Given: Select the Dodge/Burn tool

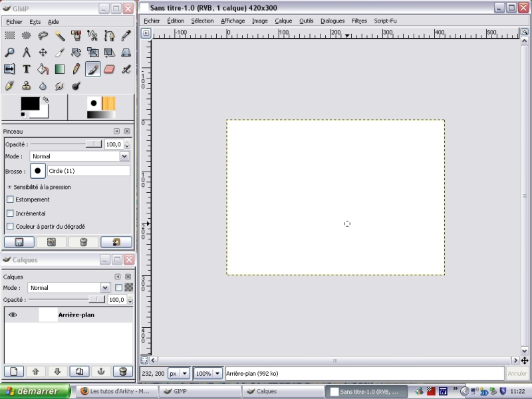Looking at the screenshot, I should pyautogui.click(x=76, y=86).
